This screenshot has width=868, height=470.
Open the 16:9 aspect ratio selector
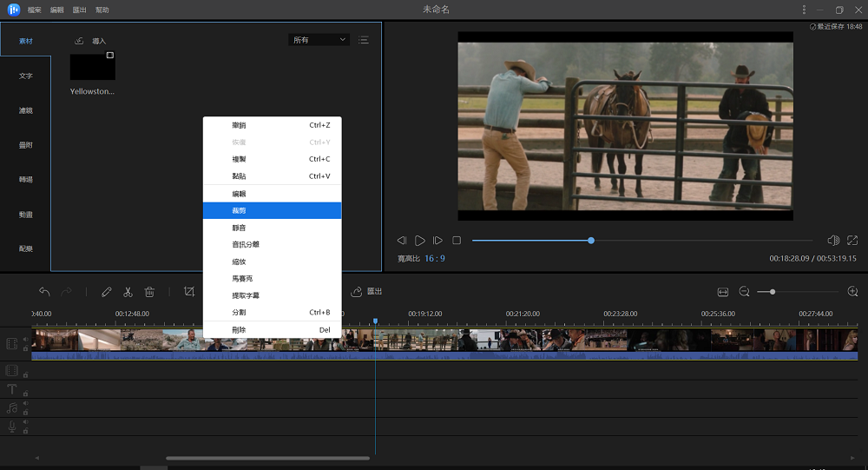(x=434, y=259)
